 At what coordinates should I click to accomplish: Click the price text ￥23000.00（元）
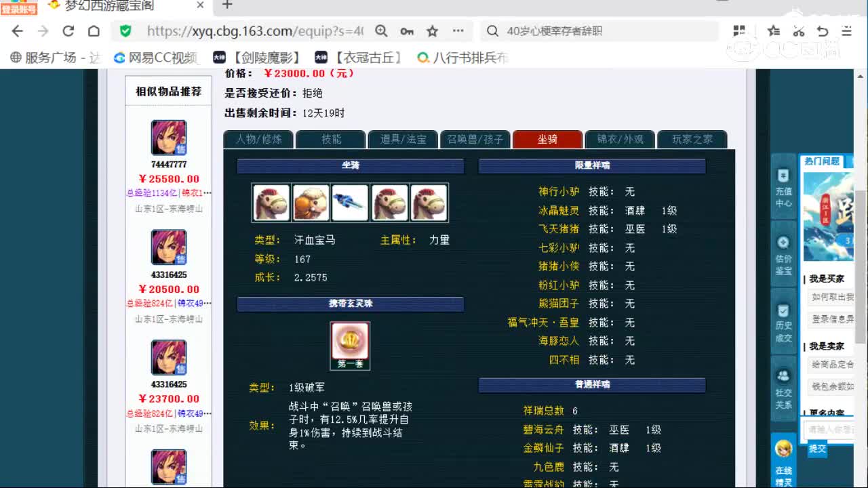coord(309,73)
